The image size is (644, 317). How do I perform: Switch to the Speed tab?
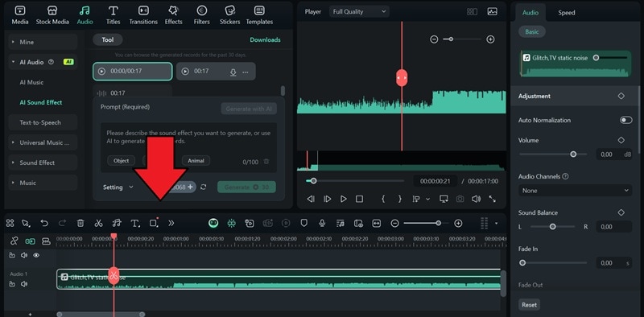coord(567,13)
